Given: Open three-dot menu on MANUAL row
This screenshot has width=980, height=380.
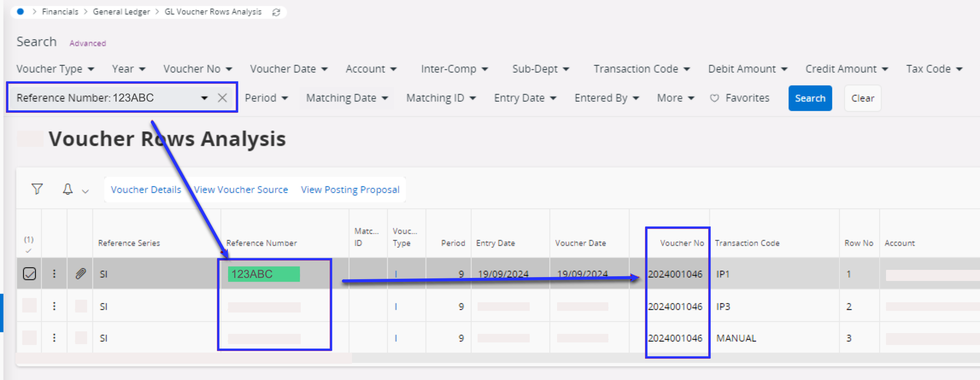Looking at the screenshot, I should tap(54, 338).
